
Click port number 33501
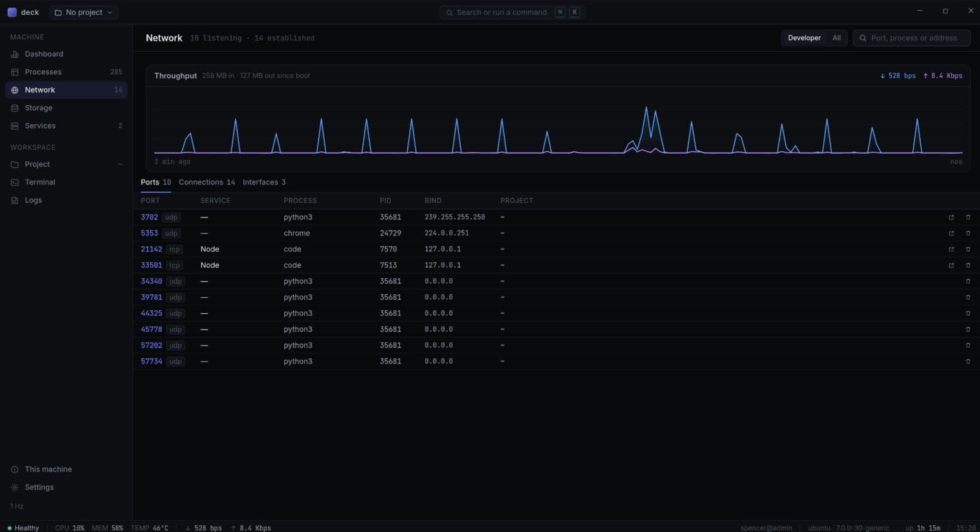[151, 265]
